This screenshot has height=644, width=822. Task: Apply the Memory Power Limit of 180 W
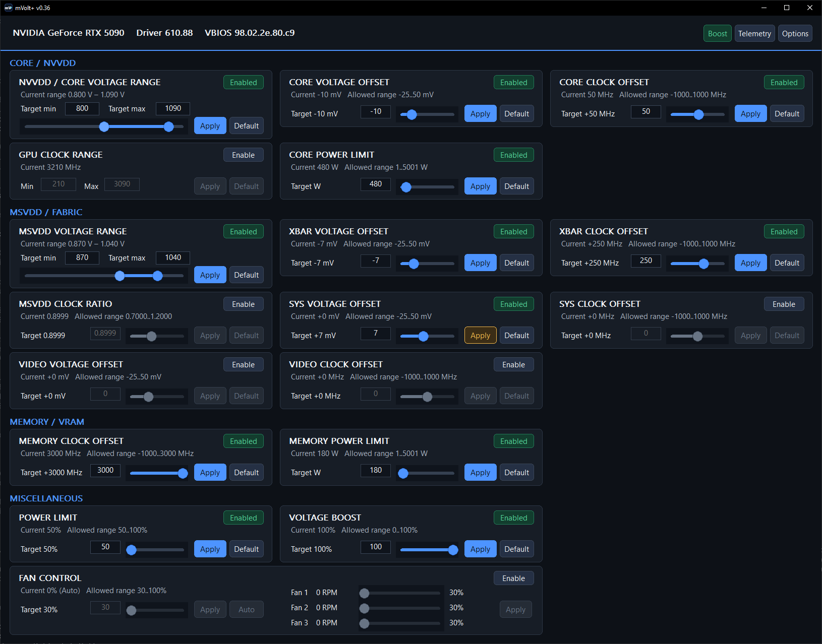[480, 473]
